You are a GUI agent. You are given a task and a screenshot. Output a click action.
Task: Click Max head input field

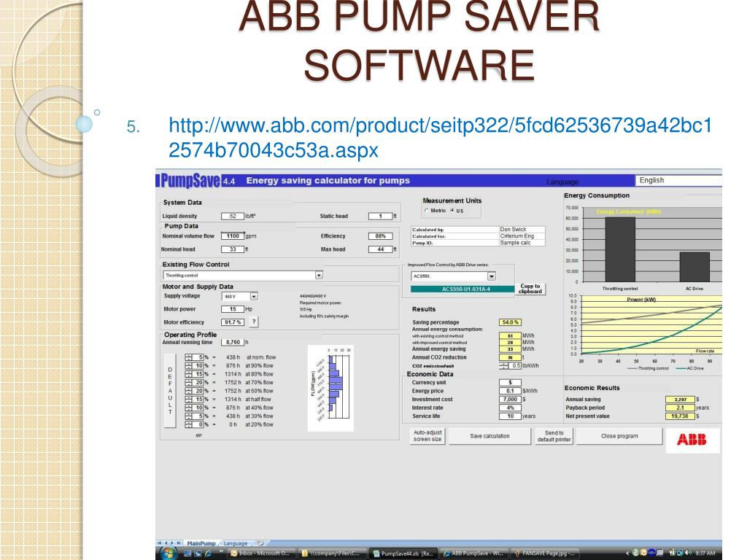coord(380,249)
